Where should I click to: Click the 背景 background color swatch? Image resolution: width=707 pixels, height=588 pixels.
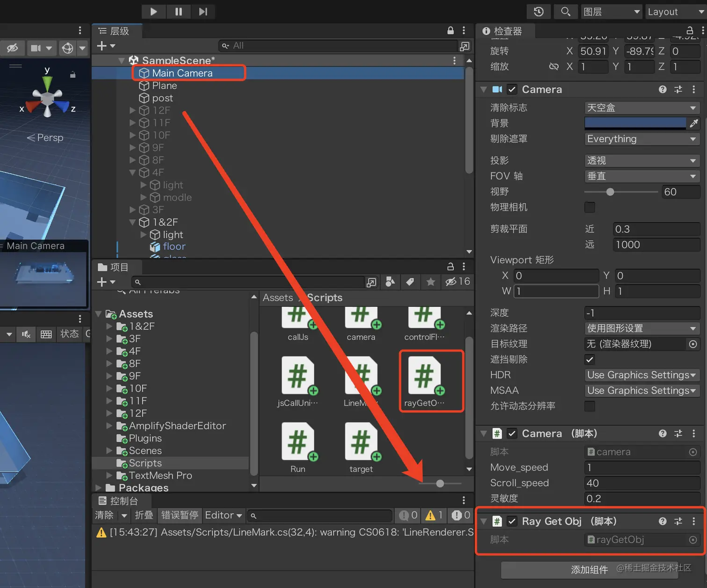[635, 123]
